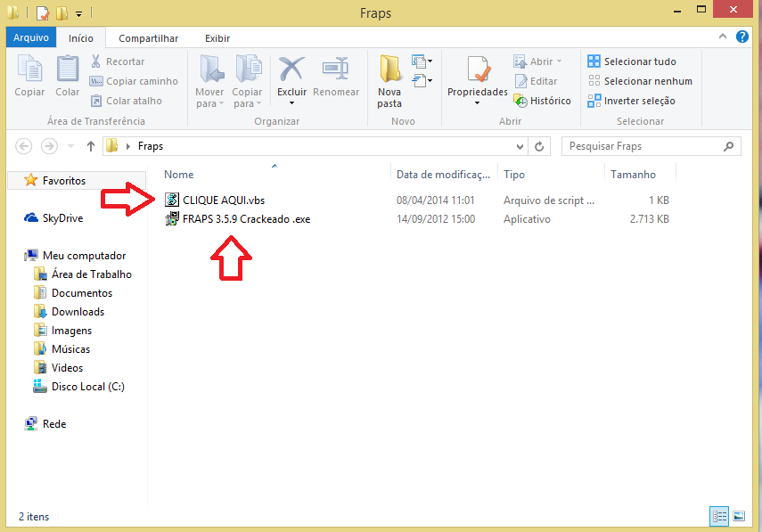Image resolution: width=762 pixels, height=532 pixels.
Task: Click Inverter seleção
Action: tap(631, 101)
